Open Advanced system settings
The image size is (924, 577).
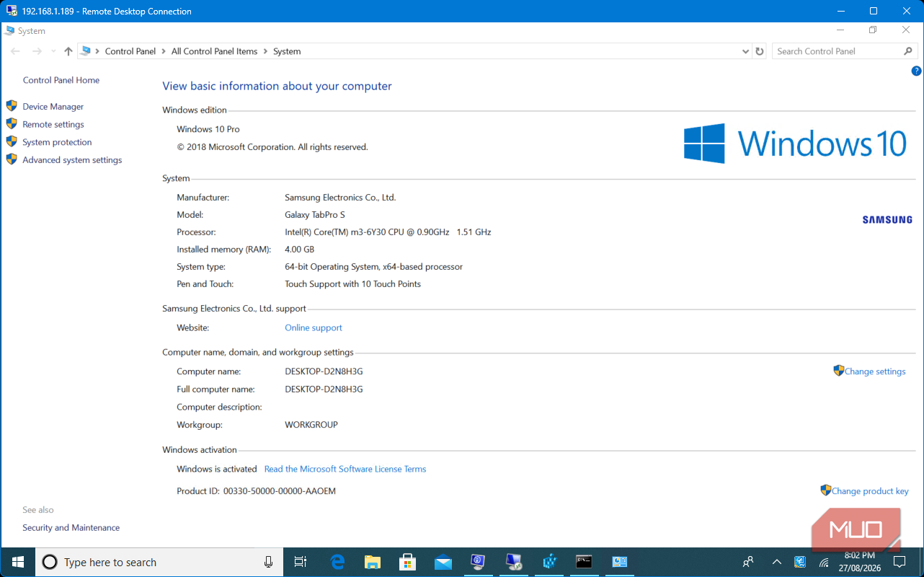[72, 160]
